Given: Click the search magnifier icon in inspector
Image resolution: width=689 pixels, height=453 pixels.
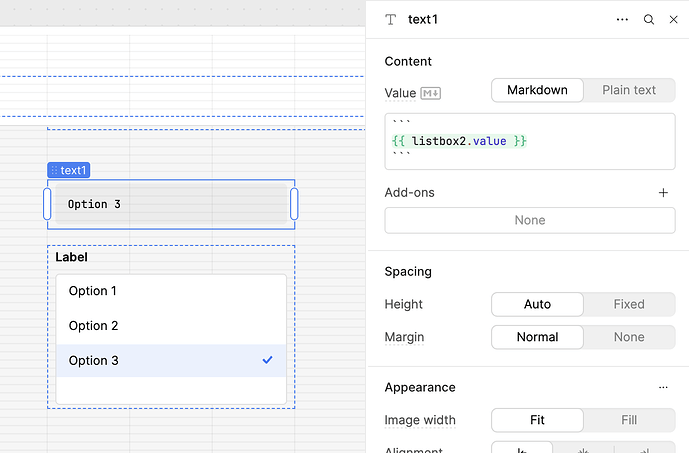Looking at the screenshot, I should tap(649, 19).
